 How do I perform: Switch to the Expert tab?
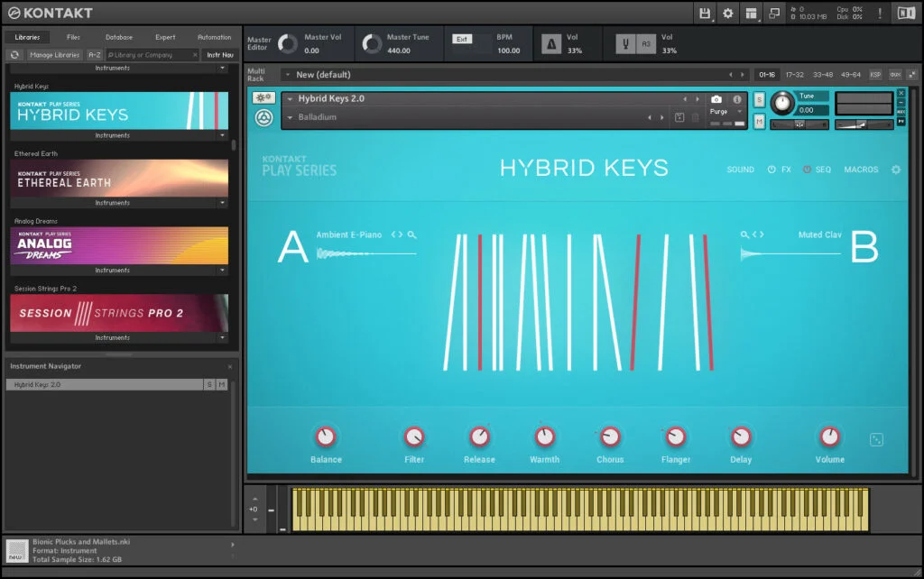[165, 37]
